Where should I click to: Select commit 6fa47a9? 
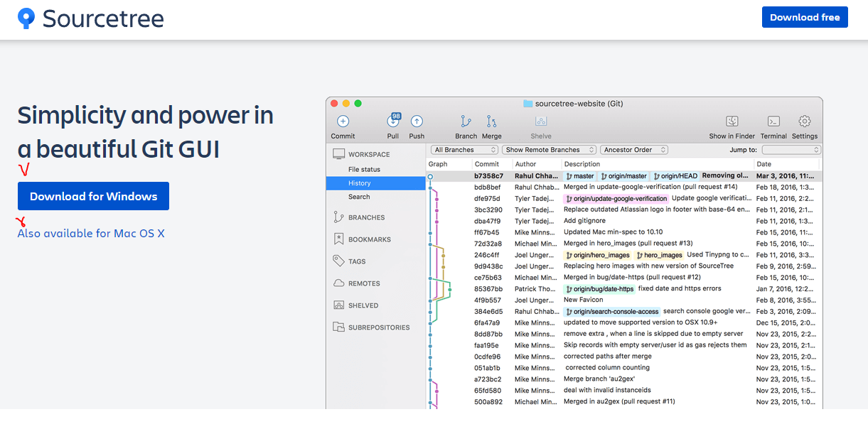click(624, 322)
